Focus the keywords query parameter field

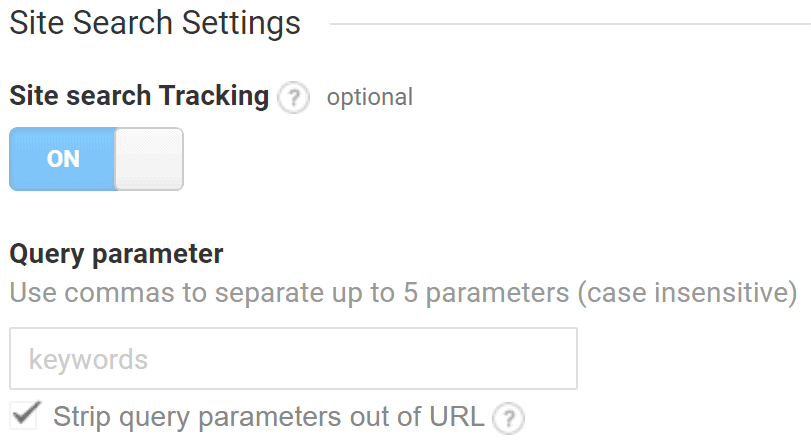pos(293,359)
